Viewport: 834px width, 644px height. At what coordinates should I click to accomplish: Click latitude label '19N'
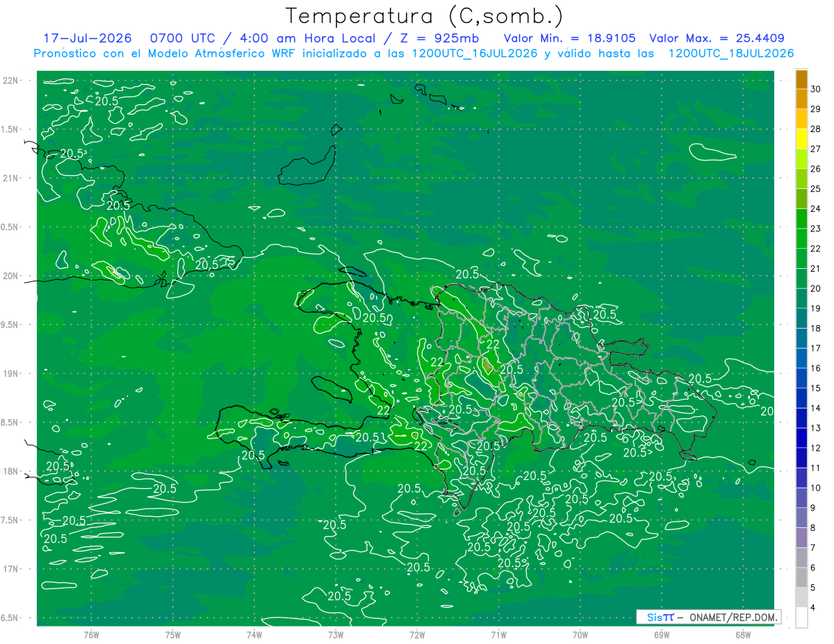12,373
